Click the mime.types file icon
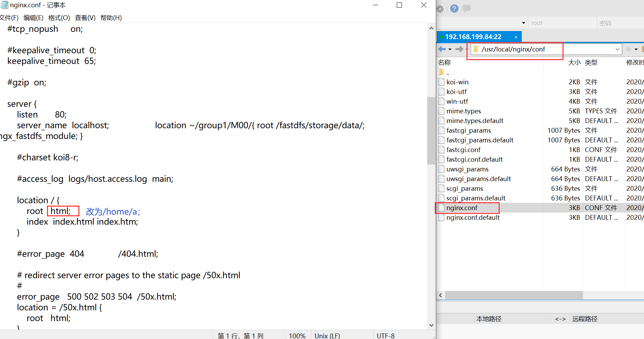Screen dimensions: 644x339 [441, 111]
